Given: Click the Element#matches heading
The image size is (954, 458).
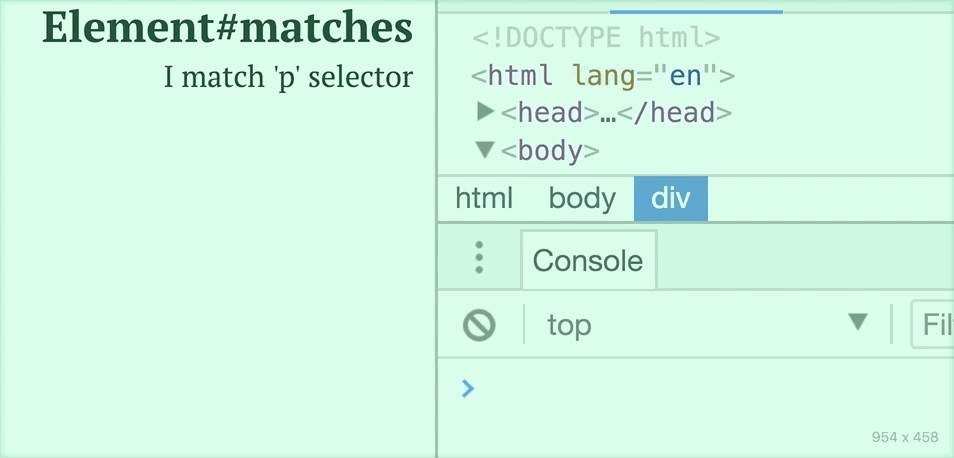Looking at the screenshot, I should pyautogui.click(x=228, y=28).
